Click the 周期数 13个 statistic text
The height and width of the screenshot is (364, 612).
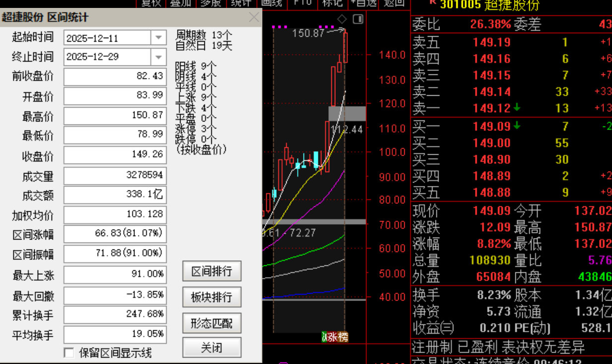tap(204, 35)
